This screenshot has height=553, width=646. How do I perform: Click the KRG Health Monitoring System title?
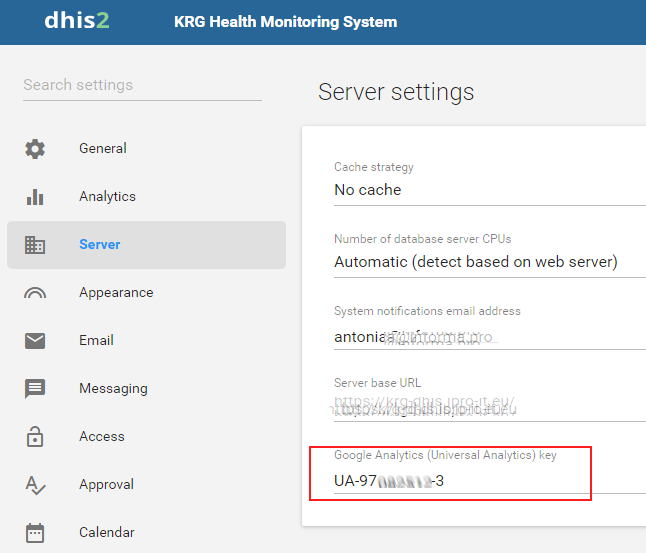(x=285, y=22)
